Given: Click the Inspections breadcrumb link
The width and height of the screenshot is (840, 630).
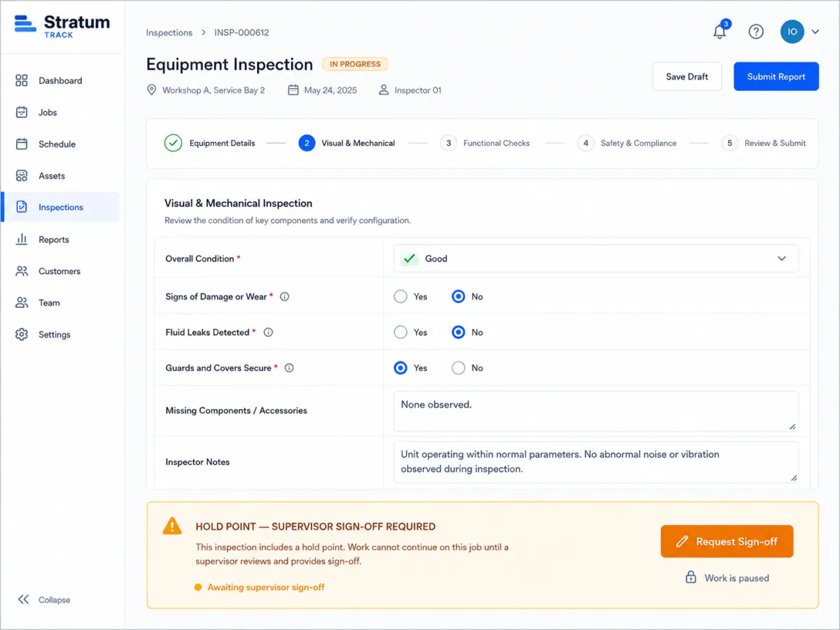Looking at the screenshot, I should pyautogui.click(x=169, y=32).
